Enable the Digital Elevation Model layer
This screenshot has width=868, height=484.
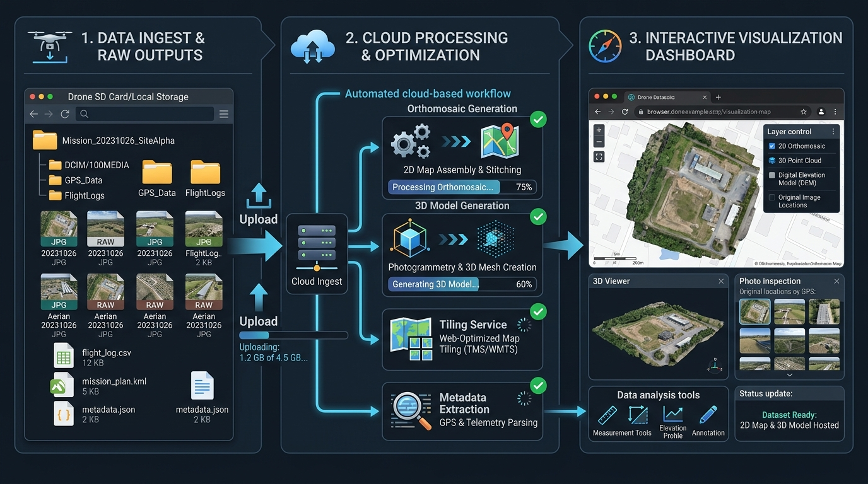(772, 176)
